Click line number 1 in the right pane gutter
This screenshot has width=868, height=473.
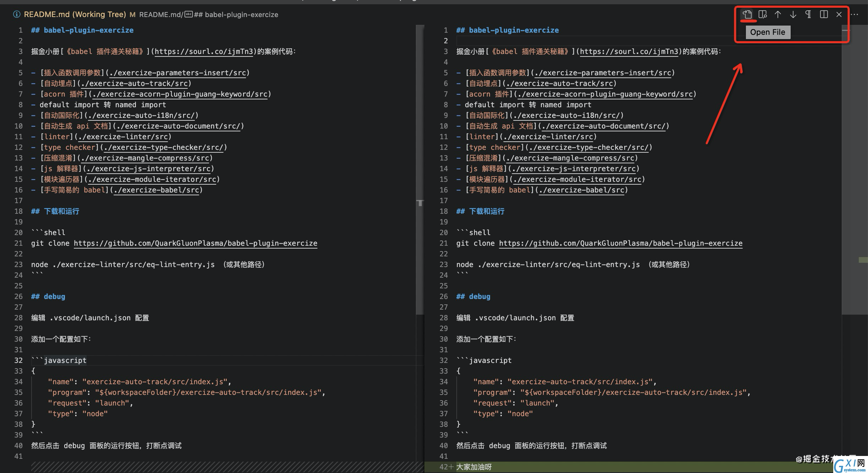(x=446, y=30)
